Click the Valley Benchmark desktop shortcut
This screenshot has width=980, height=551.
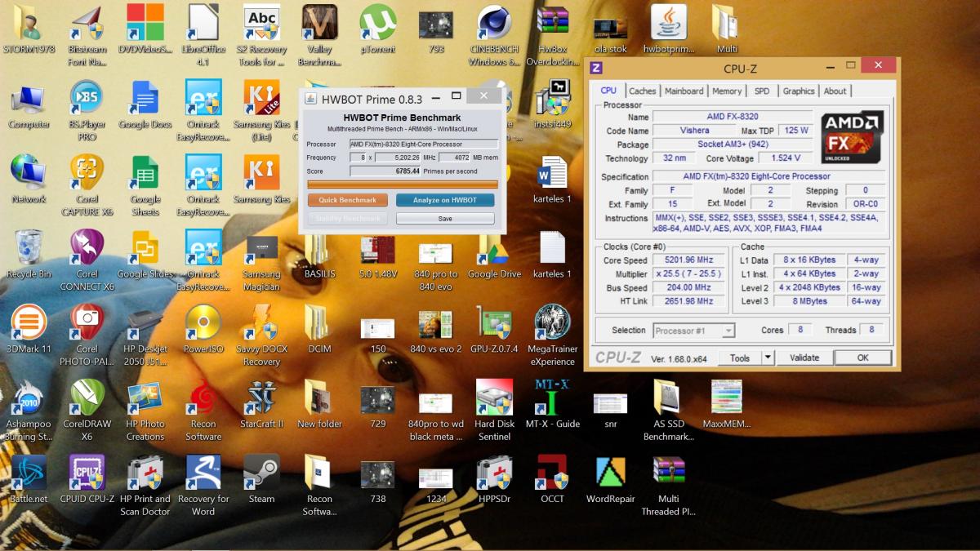point(319,35)
